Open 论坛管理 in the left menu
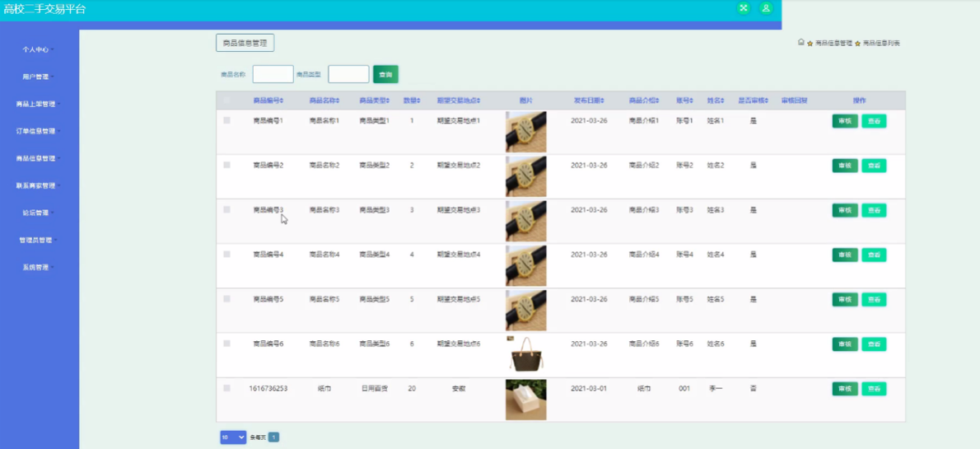 tap(36, 213)
